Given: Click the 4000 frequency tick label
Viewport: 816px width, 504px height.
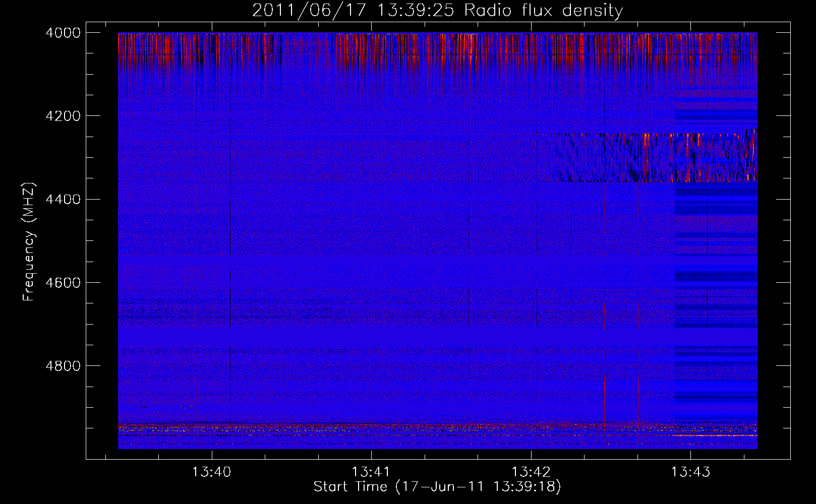Looking at the screenshot, I should pyautogui.click(x=63, y=33).
